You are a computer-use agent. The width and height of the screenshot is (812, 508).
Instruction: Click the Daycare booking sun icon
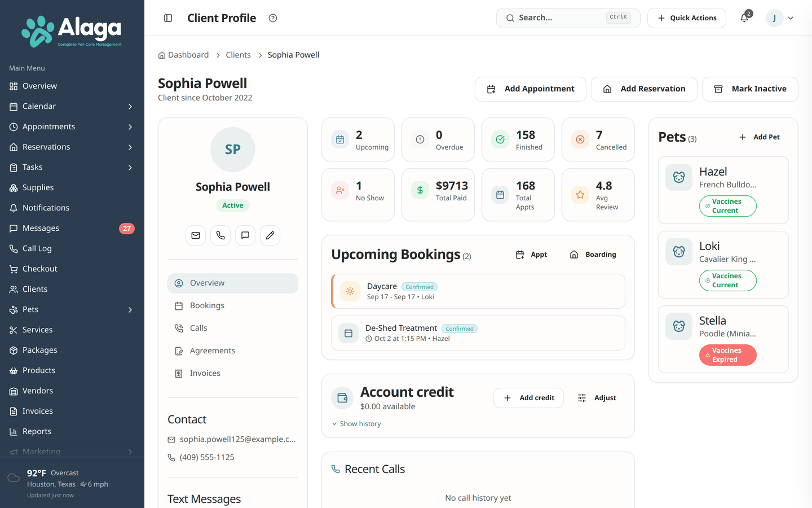click(350, 291)
